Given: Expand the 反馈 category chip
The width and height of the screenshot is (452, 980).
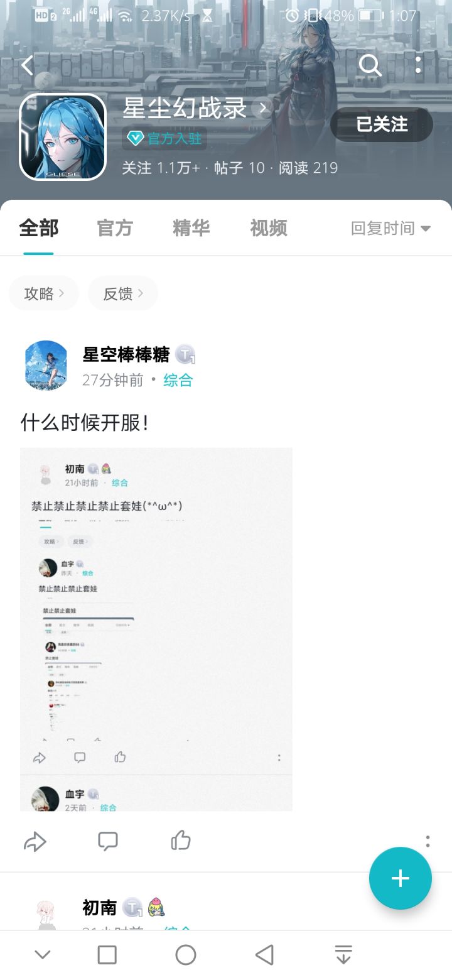Looking at the screenshot, I should coord(123,293).
